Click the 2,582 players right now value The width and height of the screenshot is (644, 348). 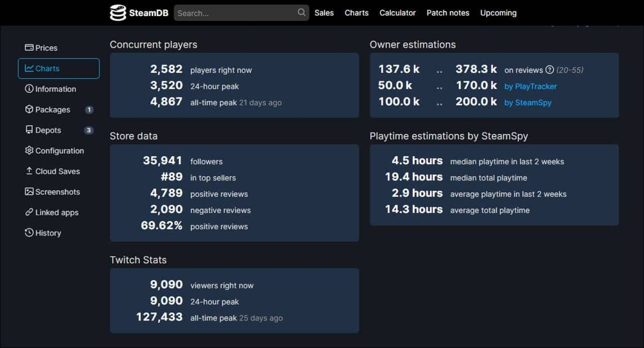(x=166, y=69)
